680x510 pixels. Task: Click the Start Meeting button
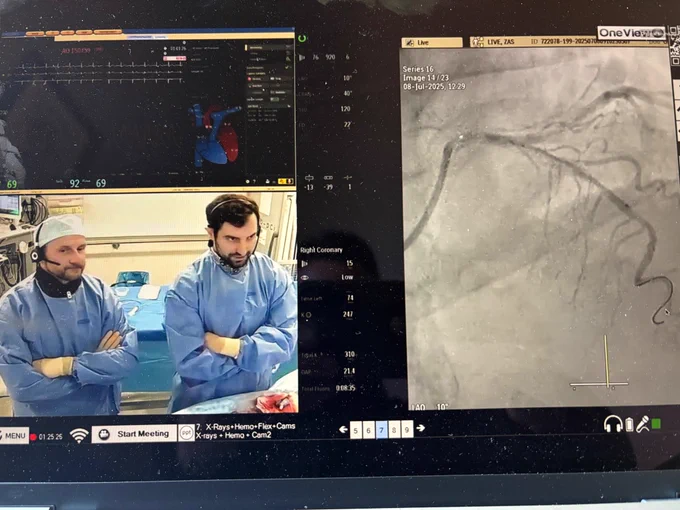tap(134, 434)
